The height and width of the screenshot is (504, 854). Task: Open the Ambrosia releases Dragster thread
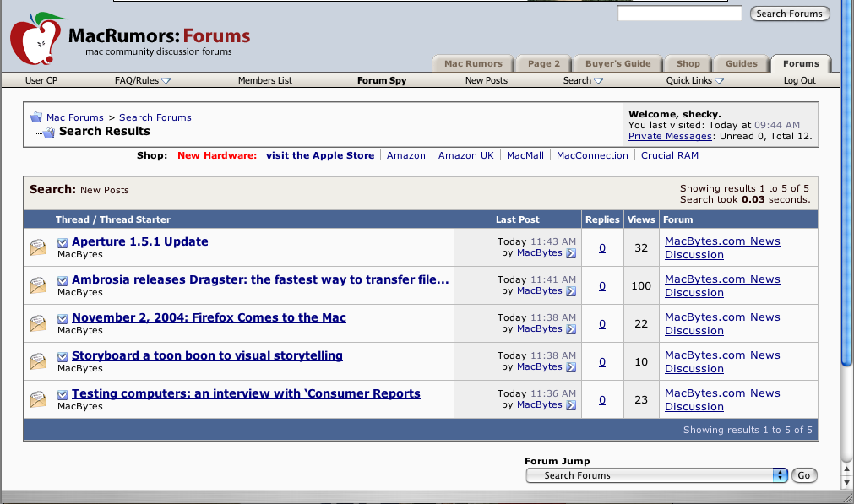pyautogui.click(x=260, y=279)
